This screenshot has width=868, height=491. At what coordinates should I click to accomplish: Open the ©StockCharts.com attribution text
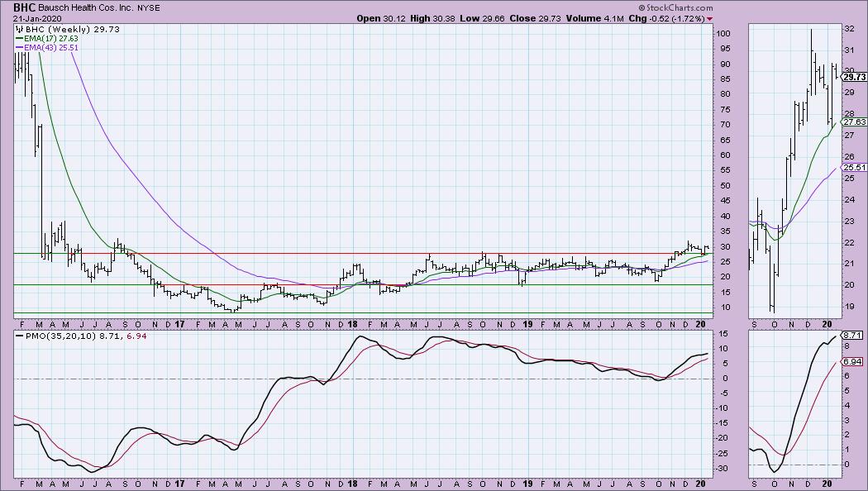(x=675, y=7)
